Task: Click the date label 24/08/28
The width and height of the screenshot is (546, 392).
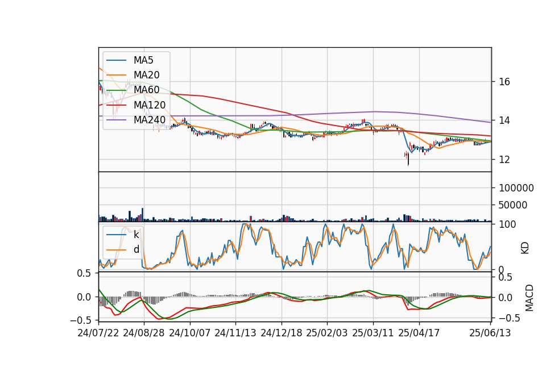Action: coord(144,333)
